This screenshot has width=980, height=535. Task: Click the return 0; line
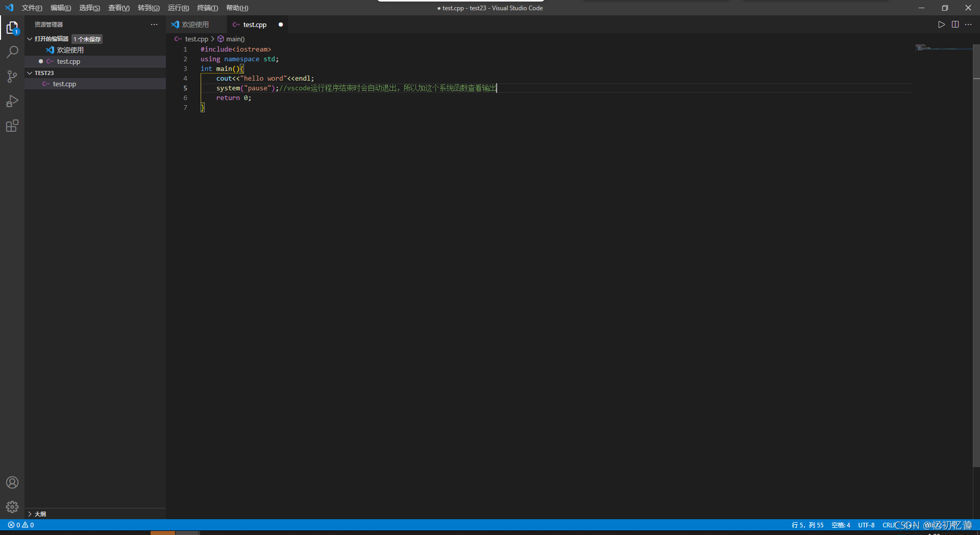(234, 98)
